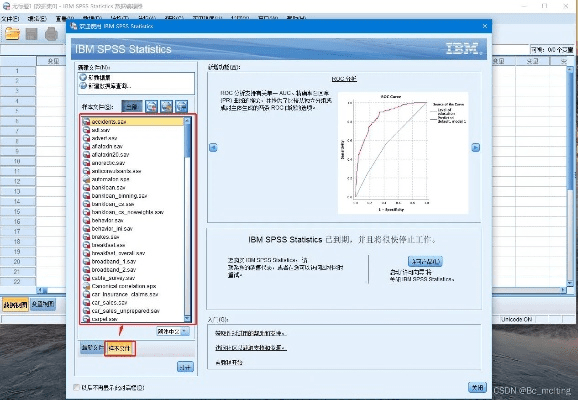Tick 'don't show this dialog again' checkbox

(76, 387)
